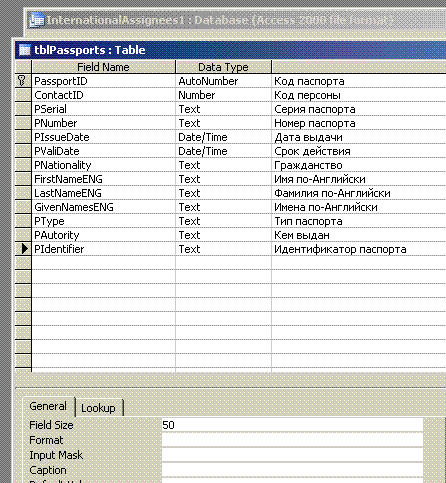Click the Data Type column header
This screenshot has height=483, width=446.
tap(223, 67)
